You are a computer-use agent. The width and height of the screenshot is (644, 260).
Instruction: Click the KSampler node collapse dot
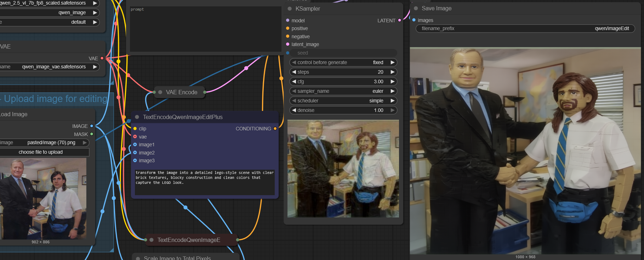coord(290,9)
